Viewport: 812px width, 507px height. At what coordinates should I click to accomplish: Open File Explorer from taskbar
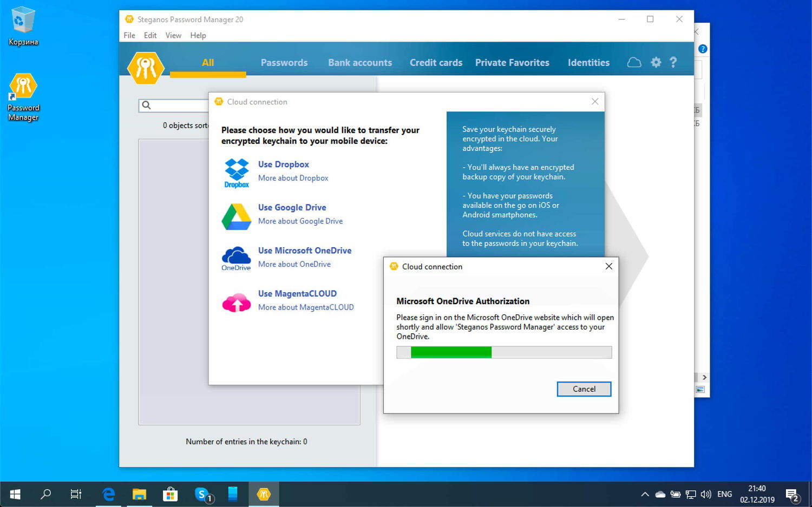click(140, 494)
